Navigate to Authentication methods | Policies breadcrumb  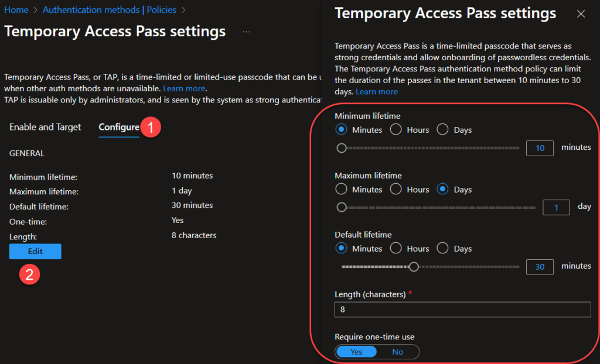[x=110, y=10]
